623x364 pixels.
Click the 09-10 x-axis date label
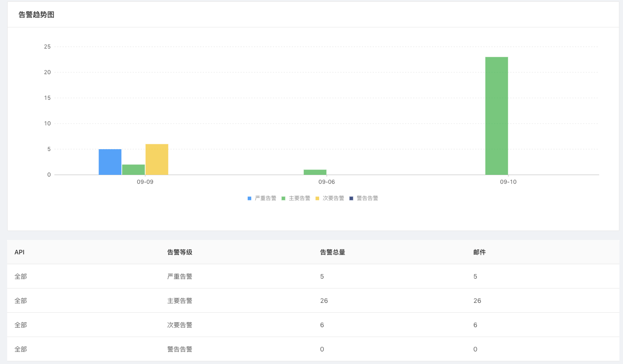pos(508,182)
